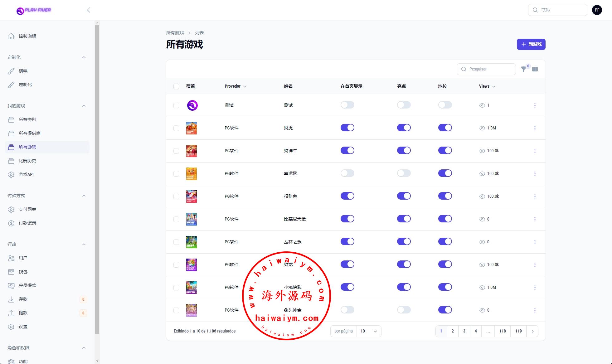
Task: Enable 在首页显示 toggle for 幸运鼠
Action: (347, 173)
